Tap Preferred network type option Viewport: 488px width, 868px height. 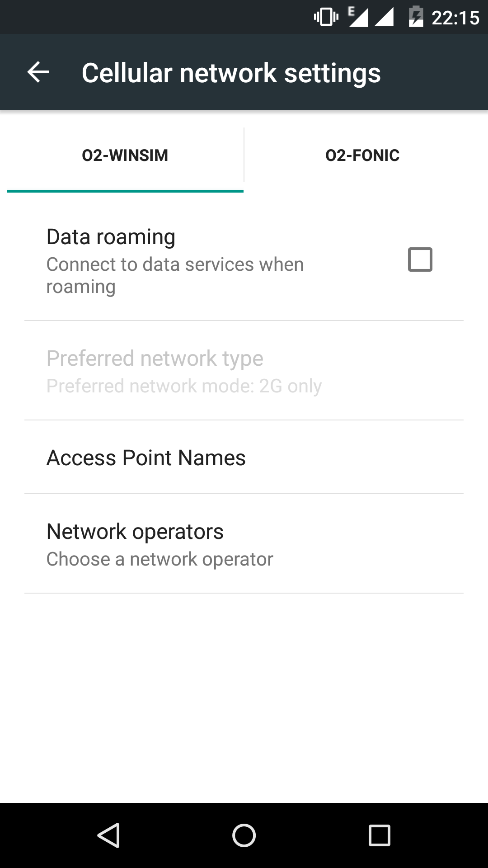[155, 358]
